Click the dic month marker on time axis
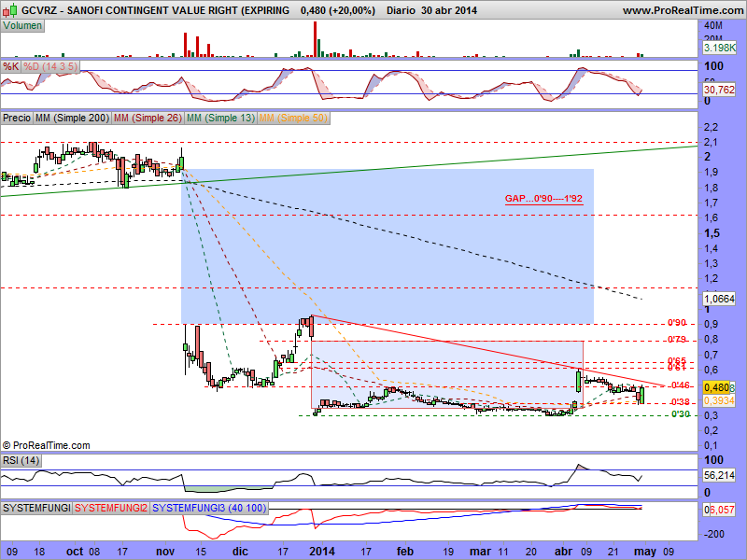The width and height of the screenshot is (747, 560). (x=240, y=552)
